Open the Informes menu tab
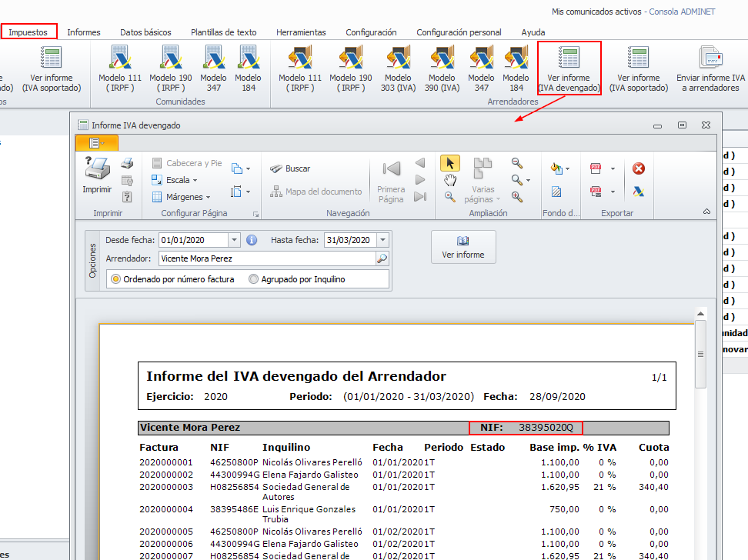Screen dimensions: 748x560 click(83, 32)
